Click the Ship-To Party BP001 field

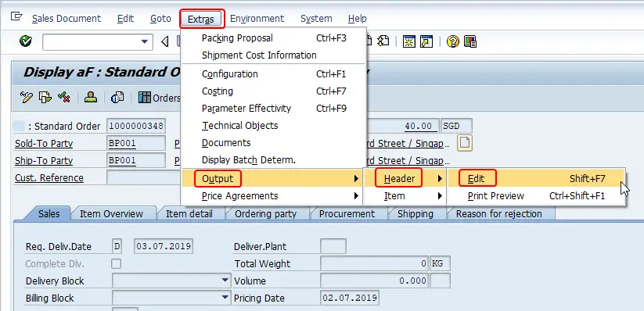click(136, 160)
